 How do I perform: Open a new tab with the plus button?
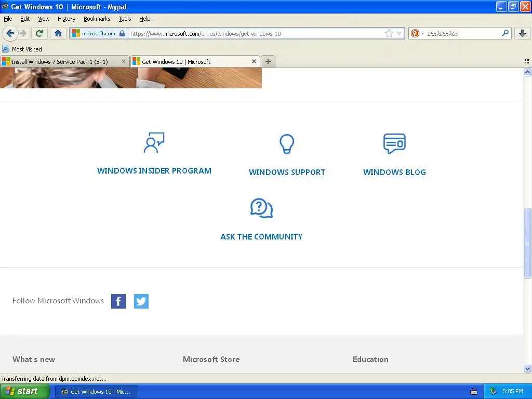(268, 61)
